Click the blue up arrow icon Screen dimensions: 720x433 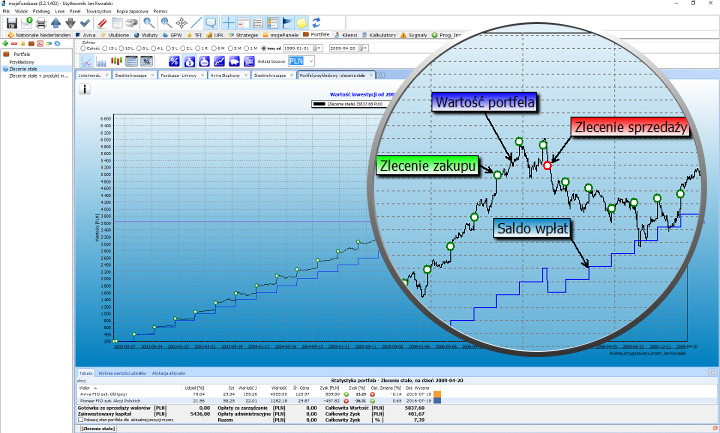(55, 21)
